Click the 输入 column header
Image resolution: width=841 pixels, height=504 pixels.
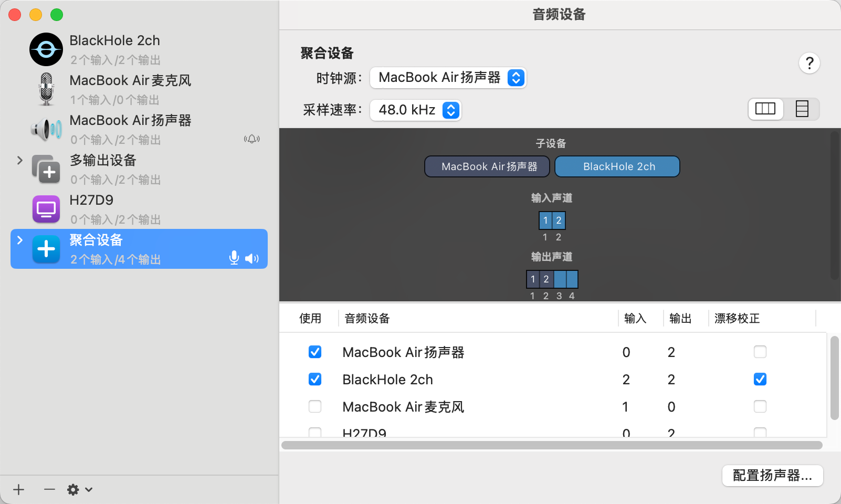pyautogui.click(x=635, y=318)
